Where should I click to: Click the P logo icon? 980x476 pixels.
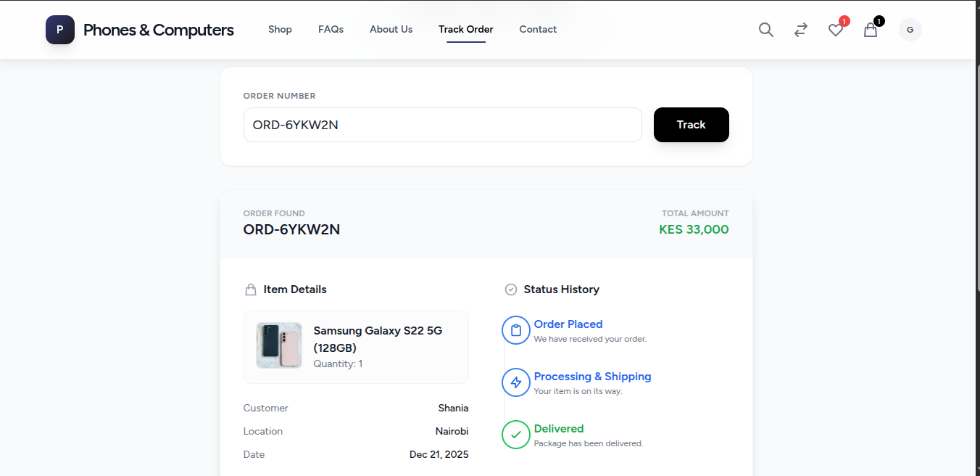tap(60, 30)
